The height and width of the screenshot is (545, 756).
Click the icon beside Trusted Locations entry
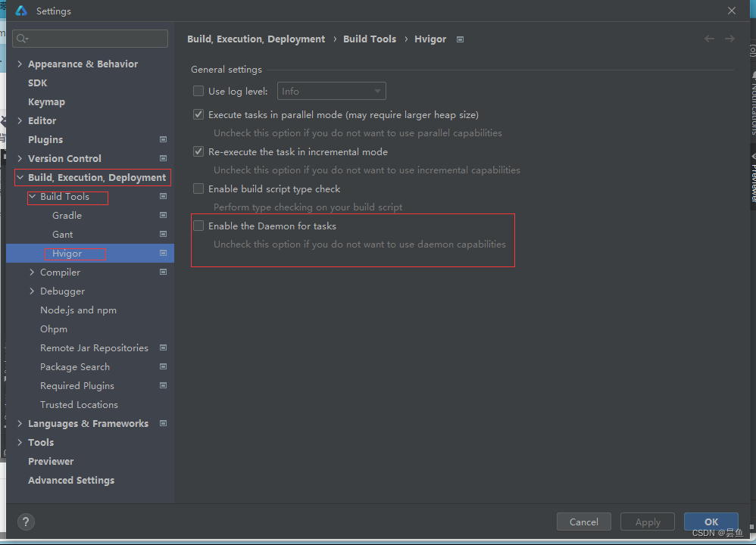click(x=162, y=404)
